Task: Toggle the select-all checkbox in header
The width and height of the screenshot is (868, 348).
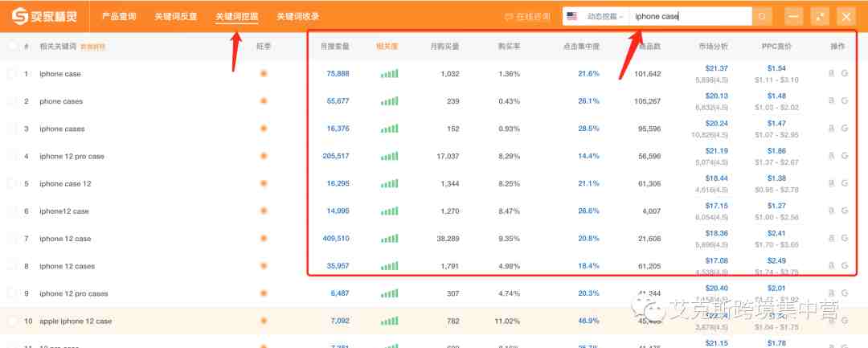Action: pyautogui.click(x=12, y=47)
